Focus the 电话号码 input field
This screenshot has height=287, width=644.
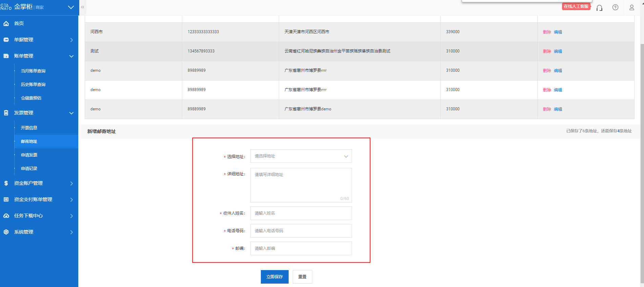(301, 231)
